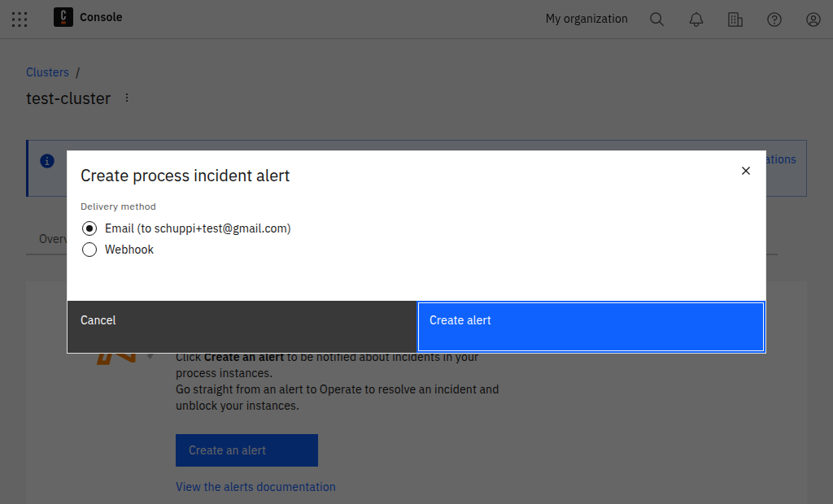Navigate back via the Clusters breadcrumb
This screenshot has width=833, height=504.
coord(47,72)
